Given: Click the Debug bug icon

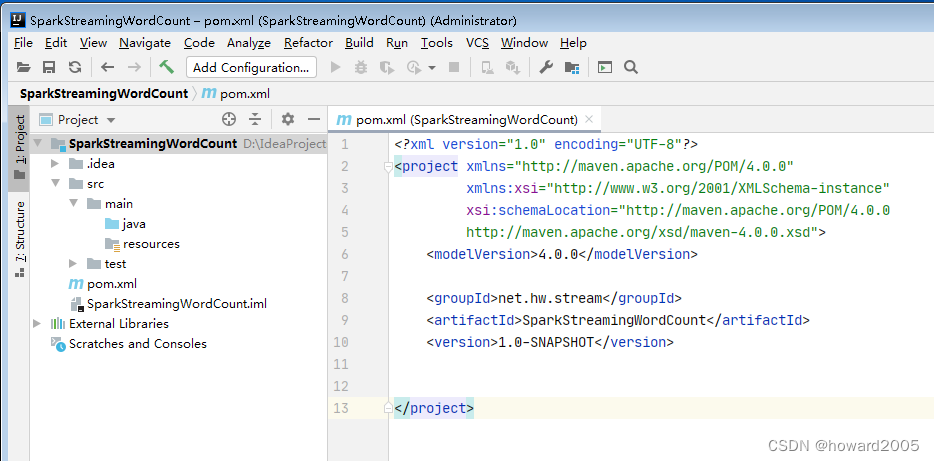Looking at the screenshot, I should 361,68.
